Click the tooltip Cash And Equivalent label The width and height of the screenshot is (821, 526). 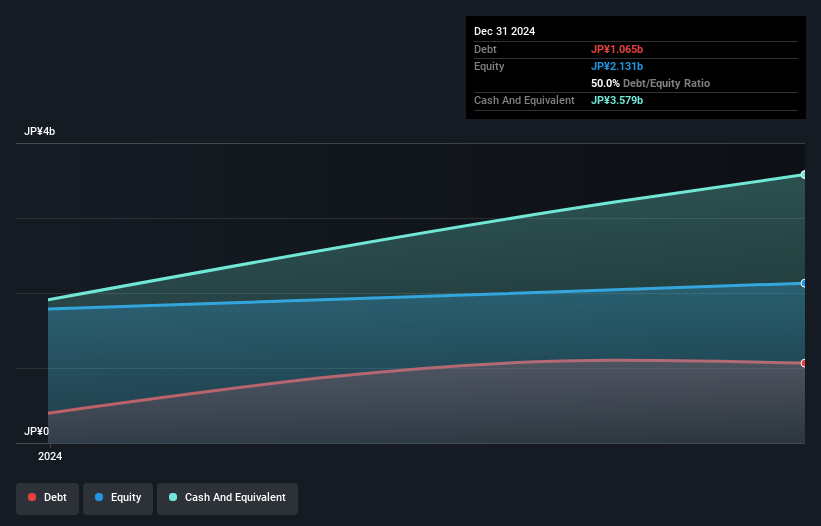[524, 100]
